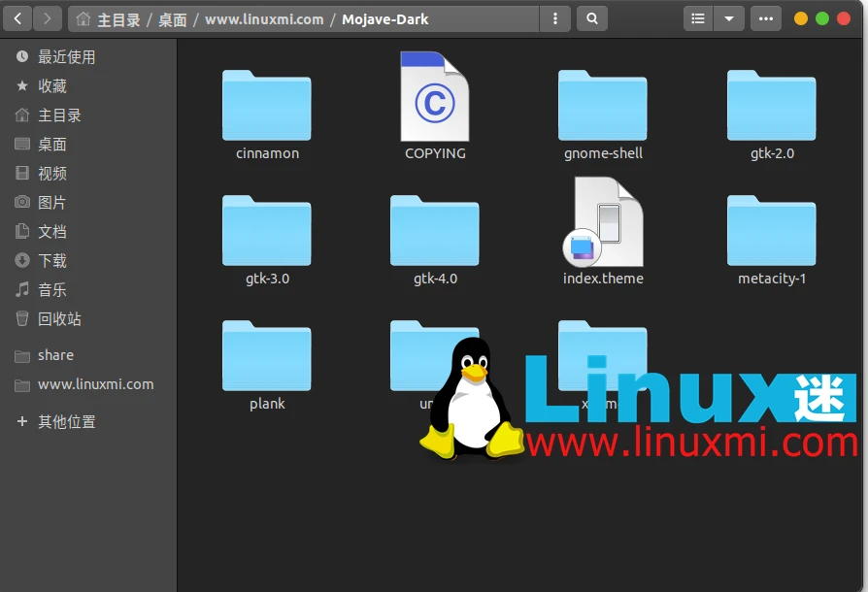Open 最近使用 in sidebar

(88, 56)
